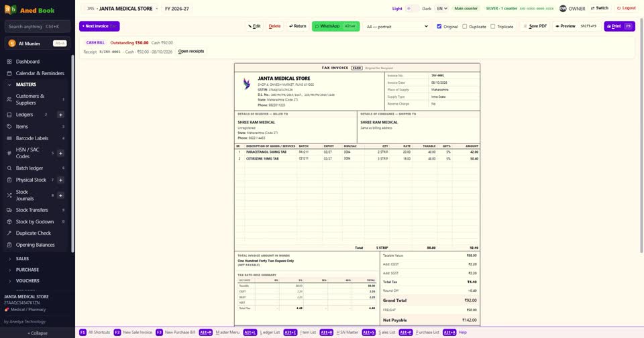Click the Next invoice button

pyautogui.click(x=99, y=26)
